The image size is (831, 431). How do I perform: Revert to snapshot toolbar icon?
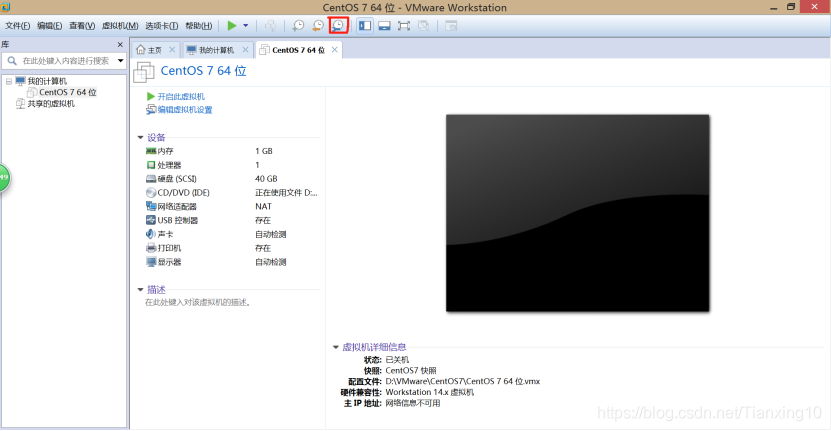pos(318,25)
